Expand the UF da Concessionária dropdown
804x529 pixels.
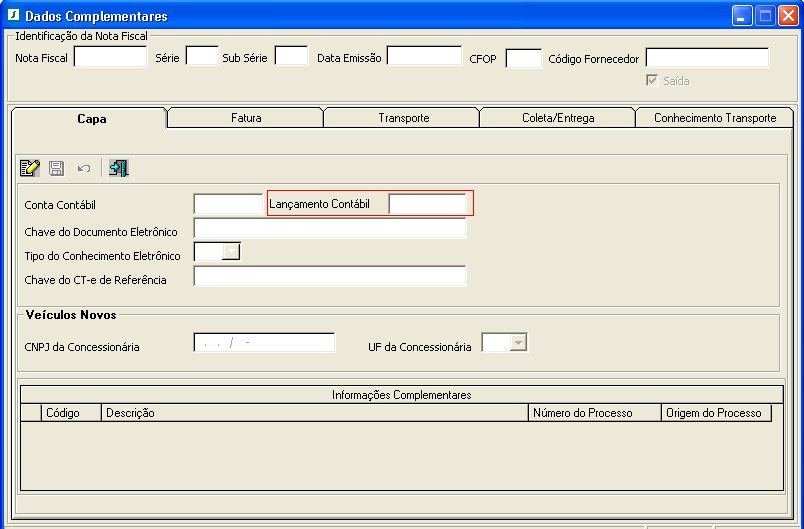[x=517, y=343]
